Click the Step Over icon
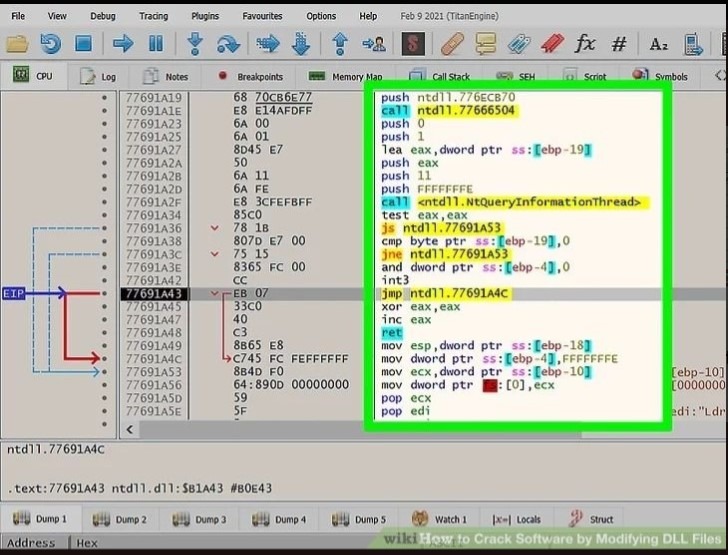Screen dimensions: 728x555 click(228, 44)
